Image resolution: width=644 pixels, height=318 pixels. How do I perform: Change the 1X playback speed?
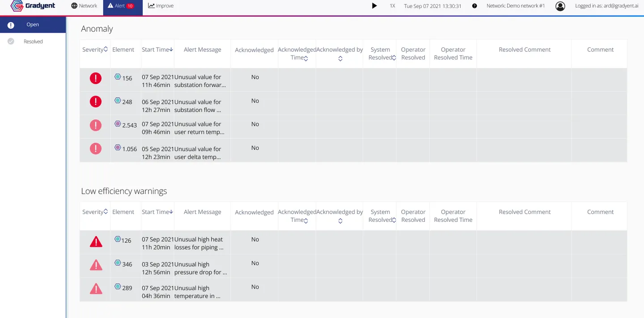click(x=392, y=6)
